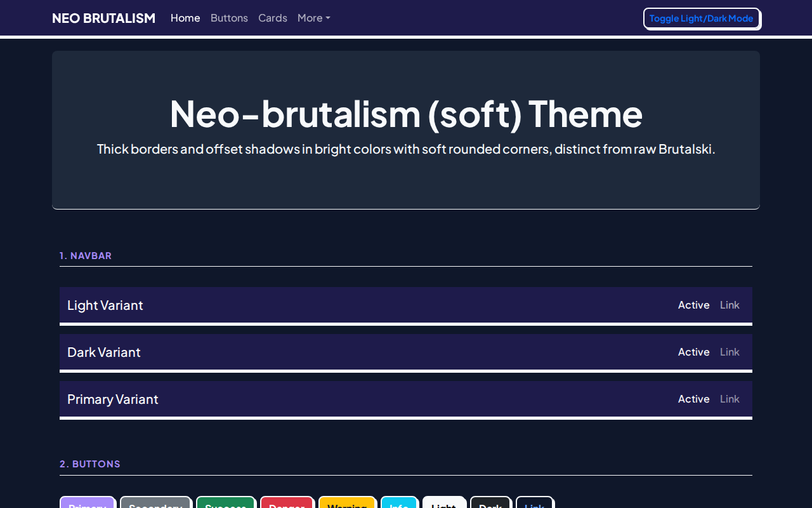Go to the Home nav link
Screen dimensions: 812x508
(185, 18)
